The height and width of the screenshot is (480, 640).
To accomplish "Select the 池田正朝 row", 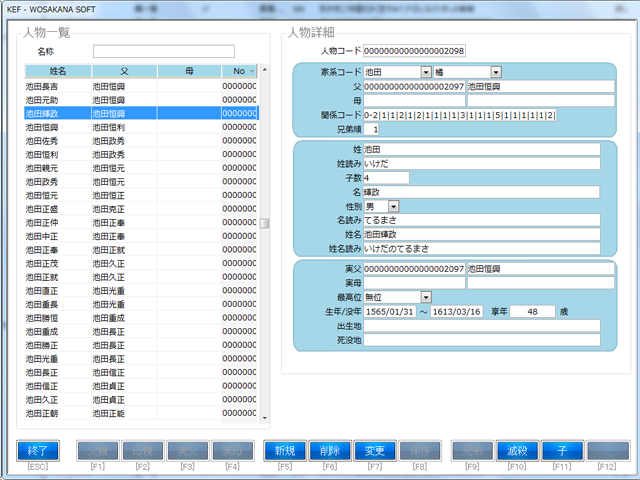I will click(x=141, y=413).
